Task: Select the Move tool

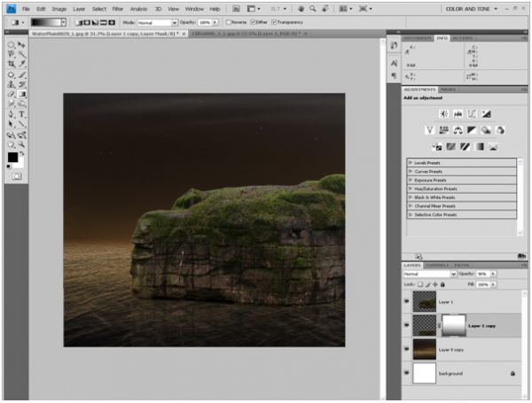Action: 21,45
